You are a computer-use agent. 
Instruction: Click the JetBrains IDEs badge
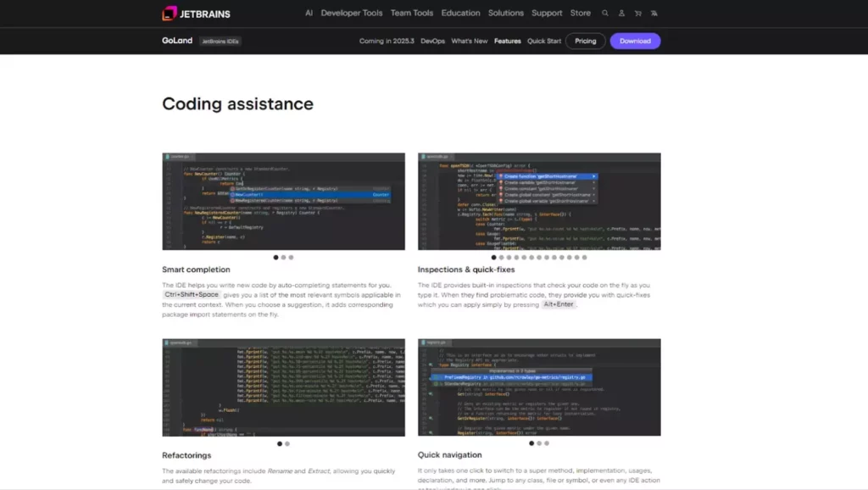(220, 41)
